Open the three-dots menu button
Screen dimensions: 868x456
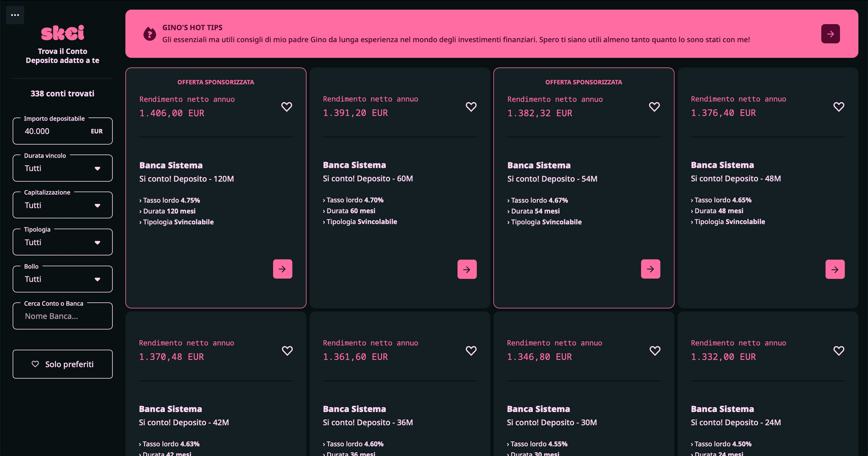15,15
